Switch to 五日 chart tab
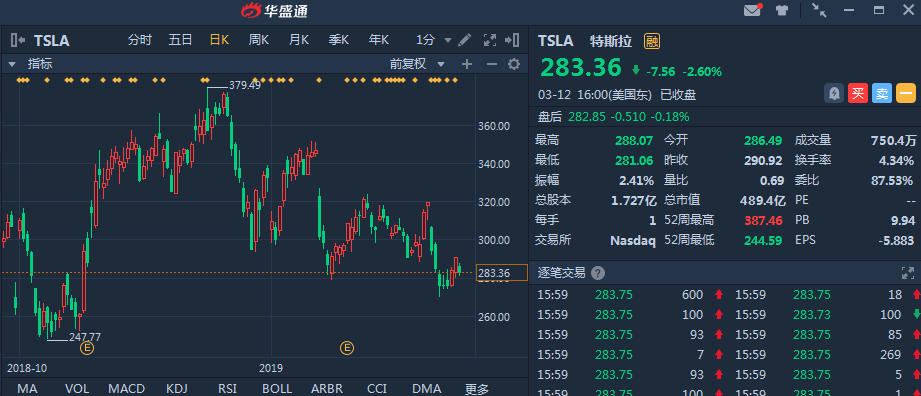921x396 pixels. tap(180, 40)
